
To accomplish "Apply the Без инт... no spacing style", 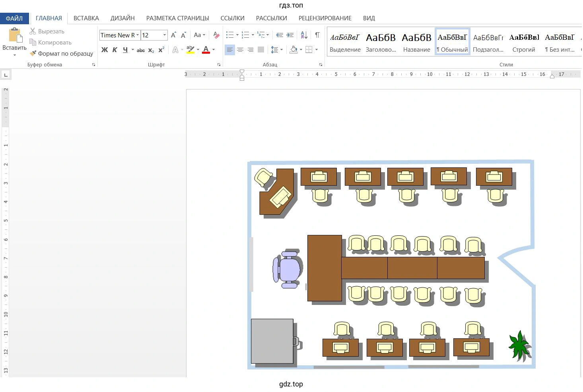I will (560, 42).
